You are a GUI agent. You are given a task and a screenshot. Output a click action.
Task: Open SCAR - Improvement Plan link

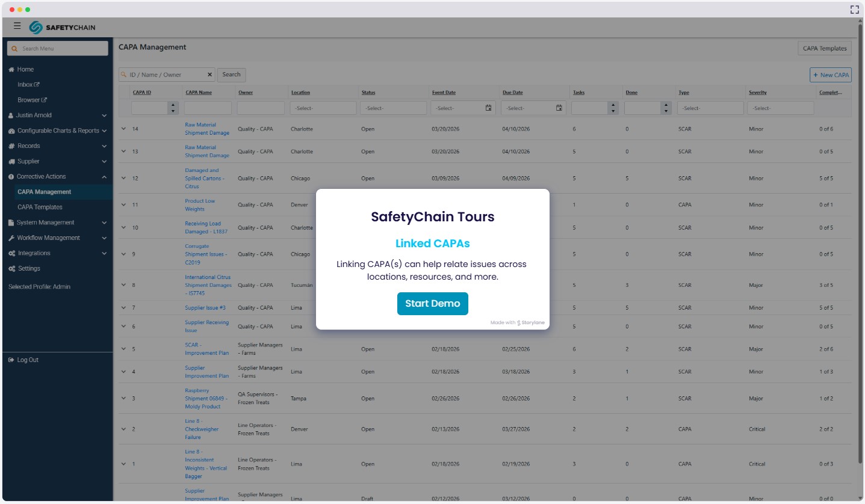207,349
